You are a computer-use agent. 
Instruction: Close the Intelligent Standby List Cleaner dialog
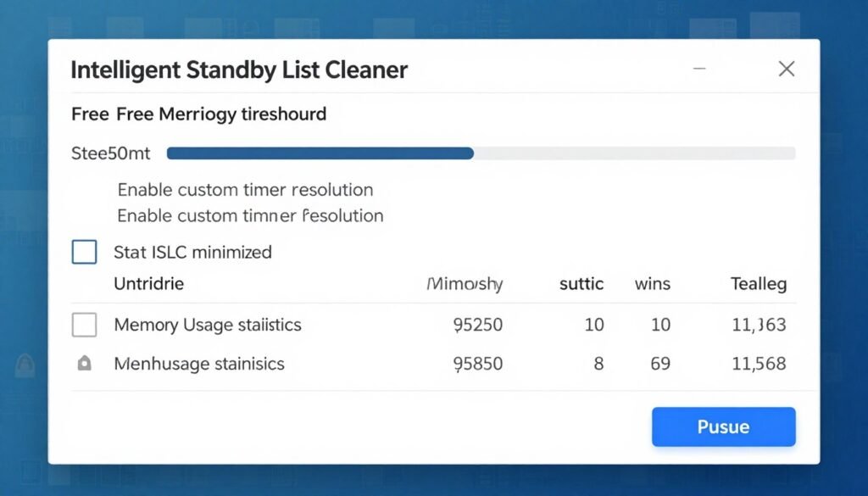(787, 70)
